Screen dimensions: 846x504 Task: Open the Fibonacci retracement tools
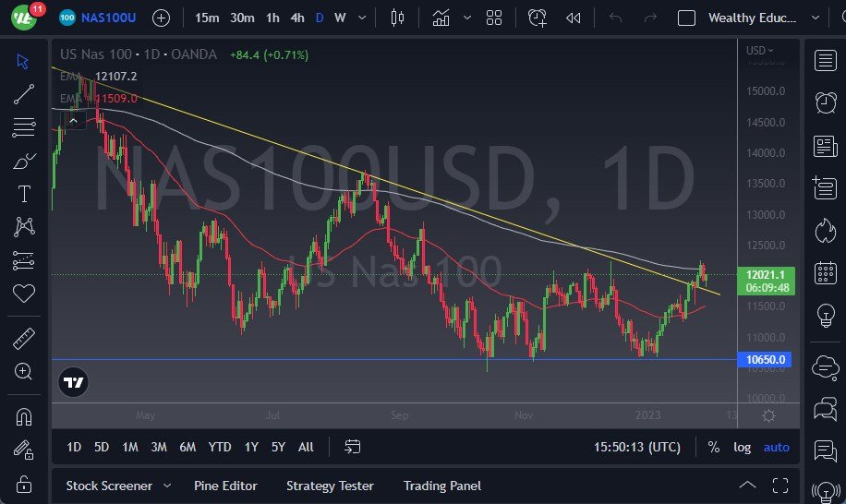point(24,127)
